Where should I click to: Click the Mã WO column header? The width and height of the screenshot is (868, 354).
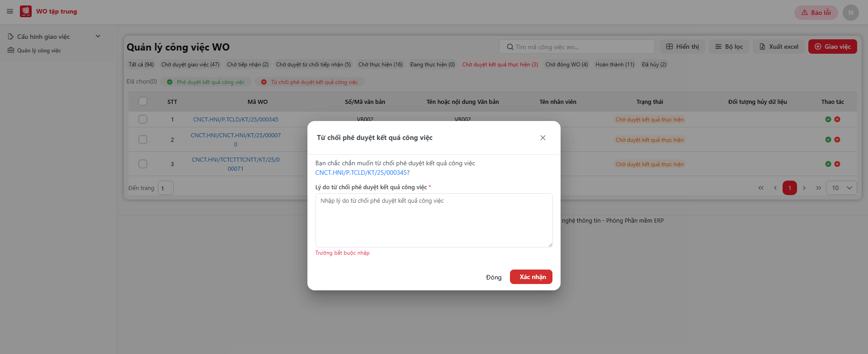tap(258, 102)
